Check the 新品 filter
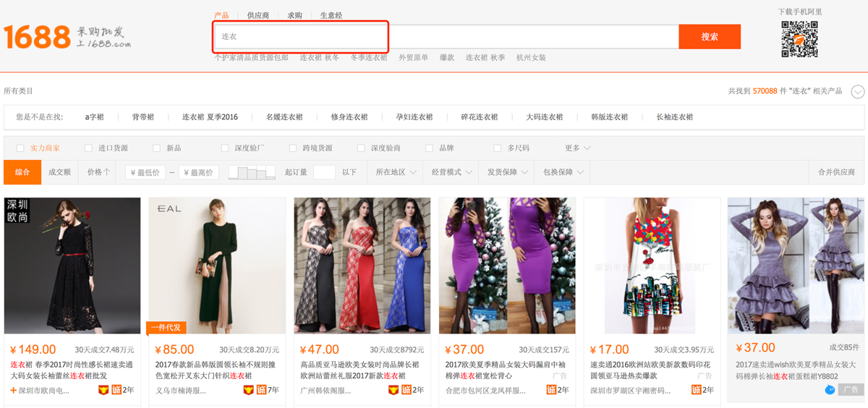 (156, 148)
